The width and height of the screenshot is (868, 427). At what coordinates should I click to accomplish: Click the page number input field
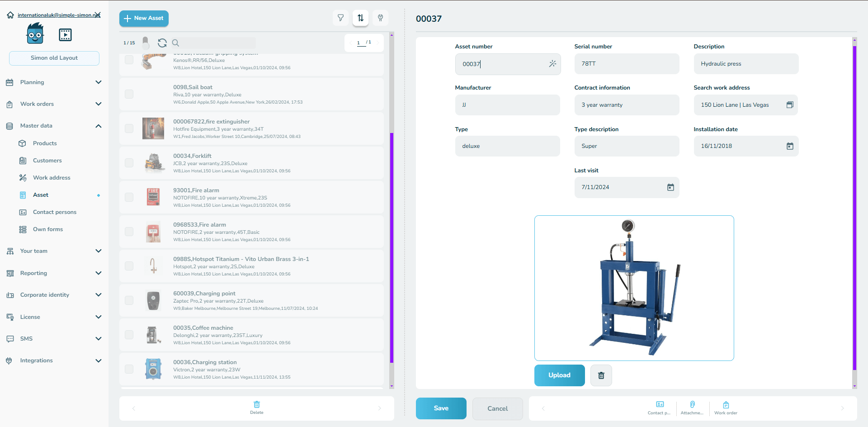tap(361, 43)
